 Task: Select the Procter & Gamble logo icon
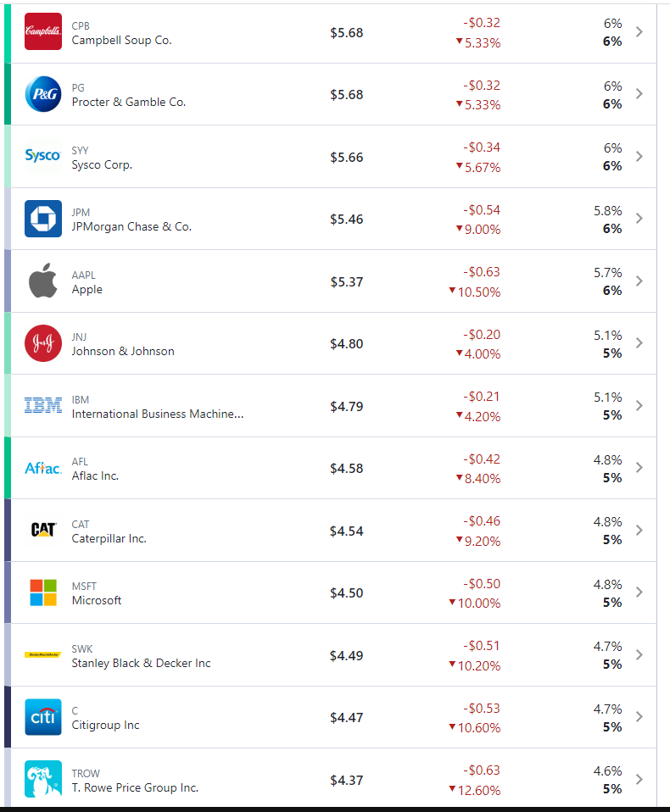[x=43, y=93]
